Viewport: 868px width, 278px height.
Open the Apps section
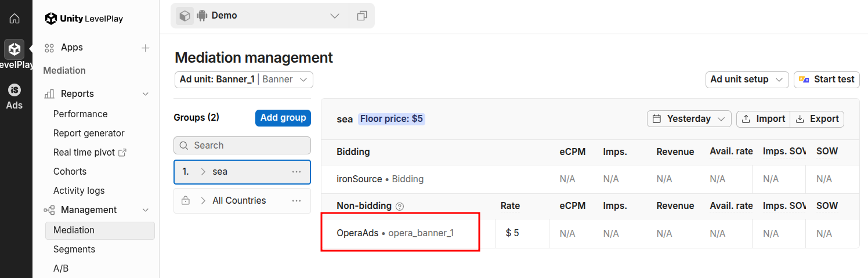pos(72,48)
